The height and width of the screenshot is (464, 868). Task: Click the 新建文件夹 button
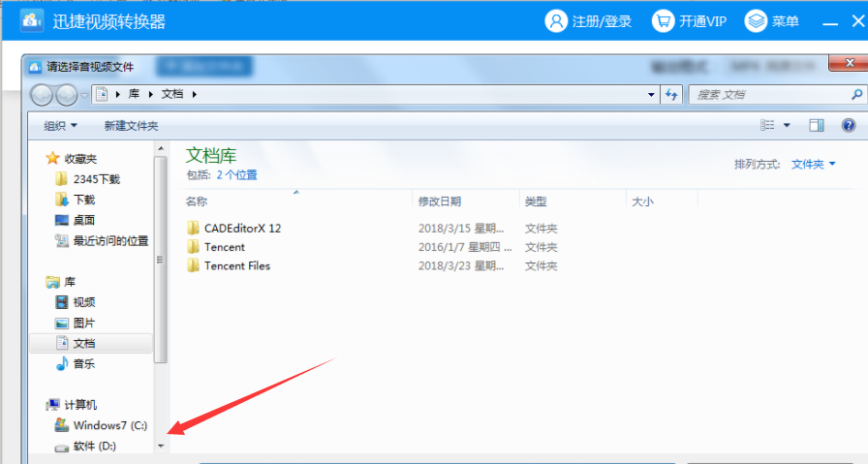tap(131, 126)
